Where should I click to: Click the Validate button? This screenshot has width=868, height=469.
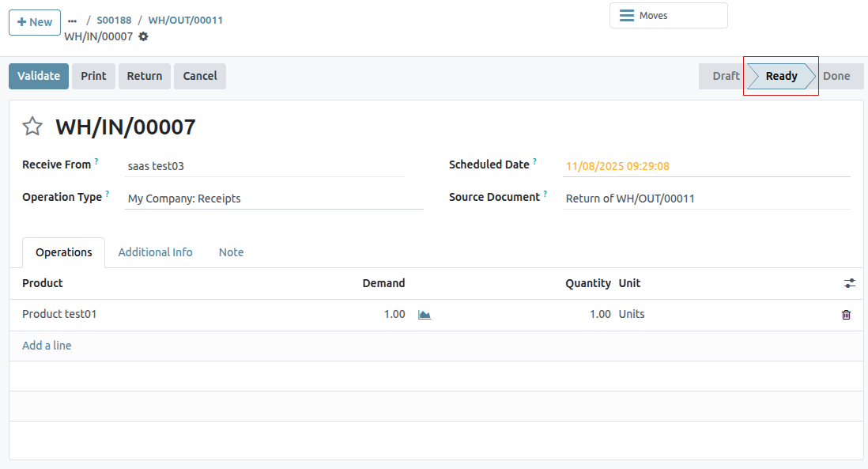pos(39,76)
